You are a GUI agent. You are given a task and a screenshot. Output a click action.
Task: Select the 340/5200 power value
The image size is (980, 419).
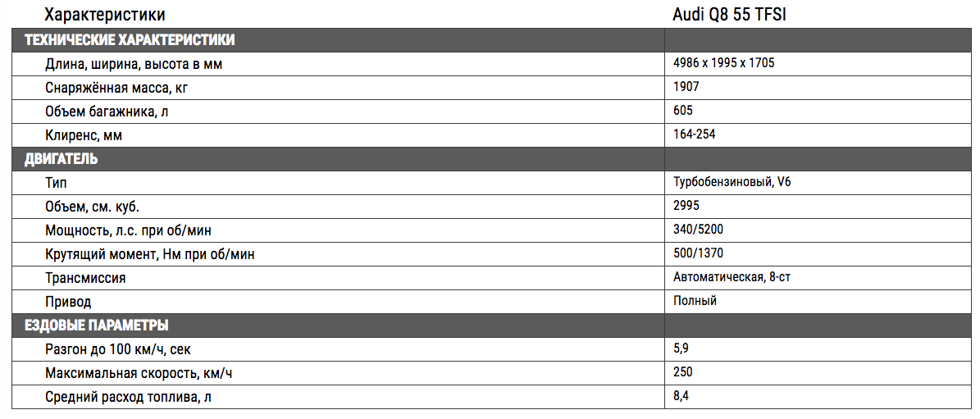click(699, 230)
